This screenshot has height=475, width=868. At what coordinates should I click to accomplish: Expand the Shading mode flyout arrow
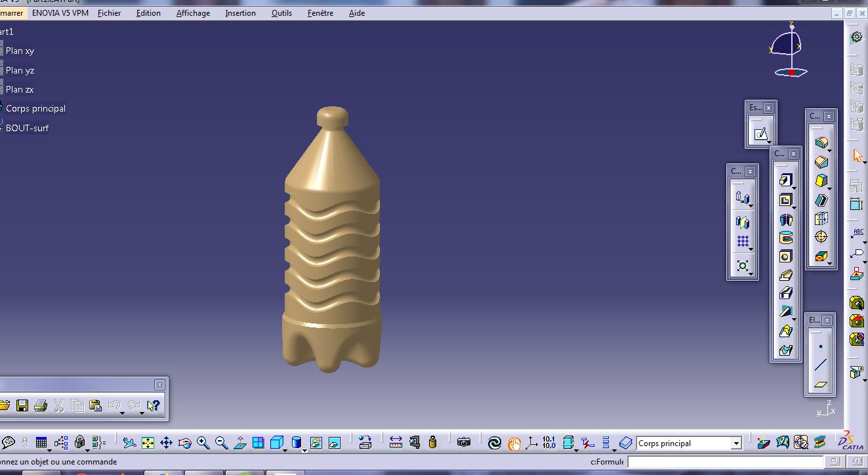click(305, 449)
